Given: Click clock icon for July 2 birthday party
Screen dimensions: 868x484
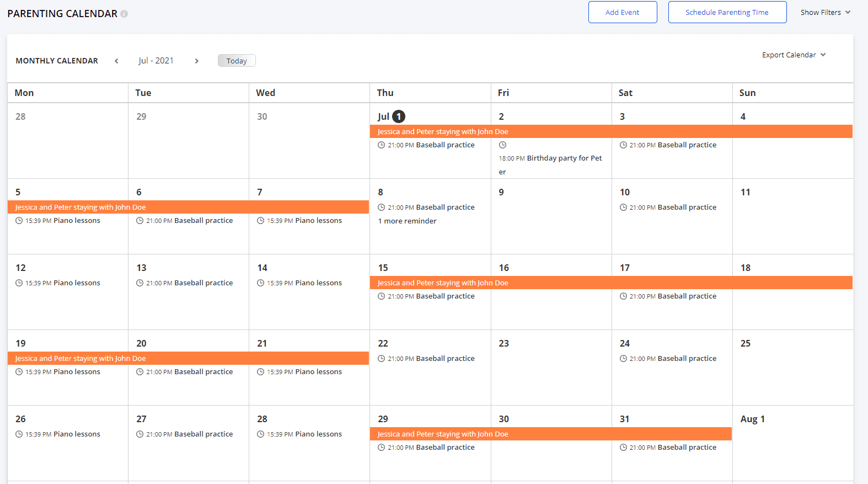Looking at the screenshot, I should click(x=502, y=145).
